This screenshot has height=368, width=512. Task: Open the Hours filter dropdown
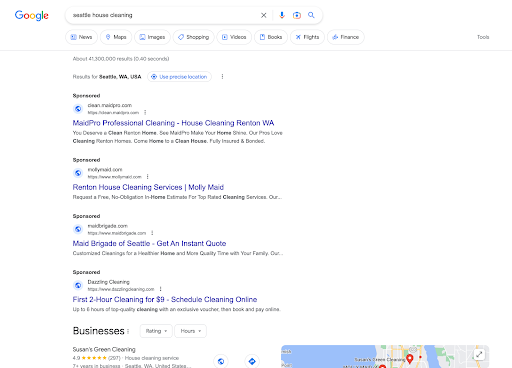click(x=190, y=331)
